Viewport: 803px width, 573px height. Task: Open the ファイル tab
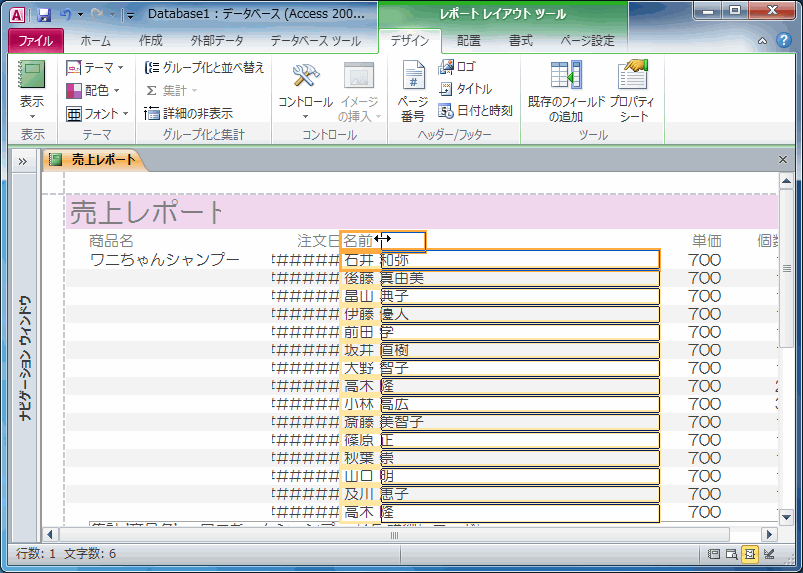[35, 40]
